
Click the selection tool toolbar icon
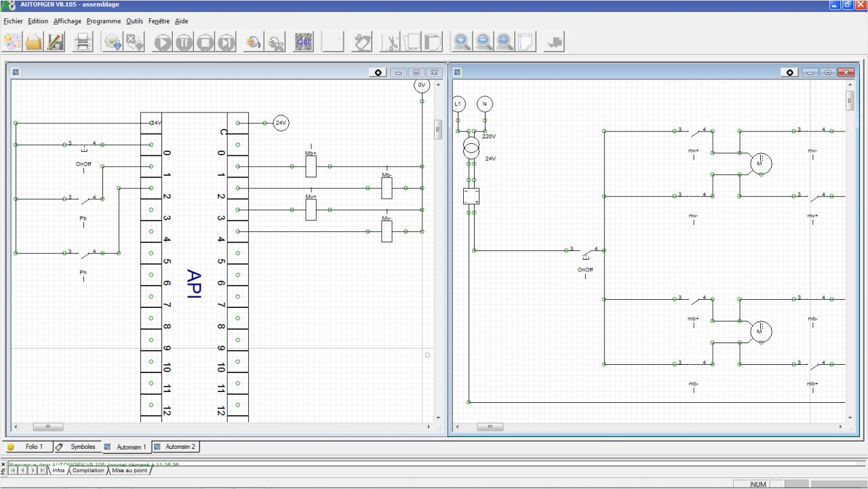pos(363,42)
